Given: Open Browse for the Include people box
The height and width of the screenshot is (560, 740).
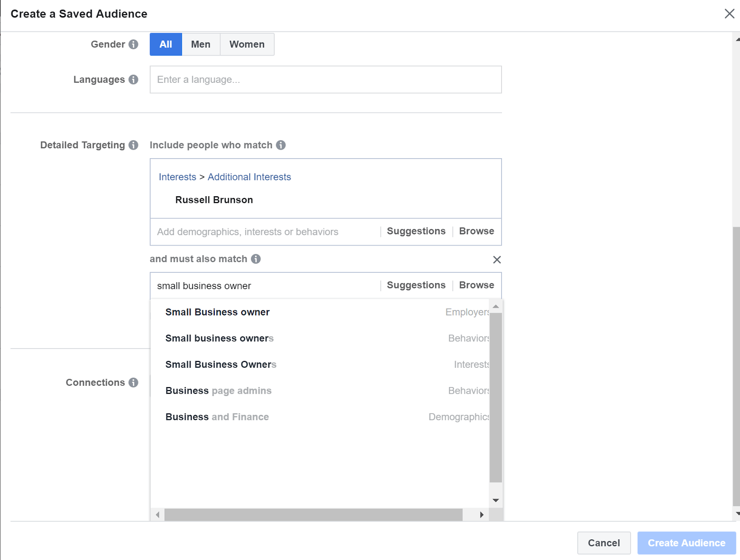Looking at the screenshot, I should coord(476,231).
